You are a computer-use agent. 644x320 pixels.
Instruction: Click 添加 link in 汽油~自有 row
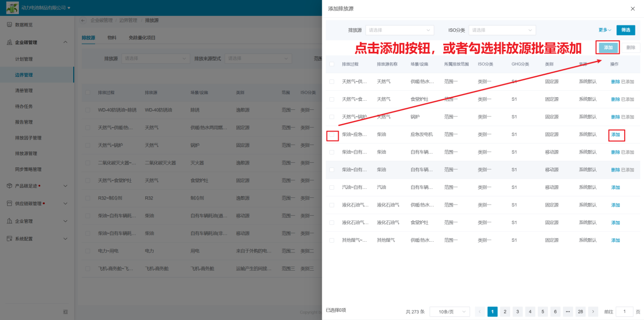(x=616, y=188)
